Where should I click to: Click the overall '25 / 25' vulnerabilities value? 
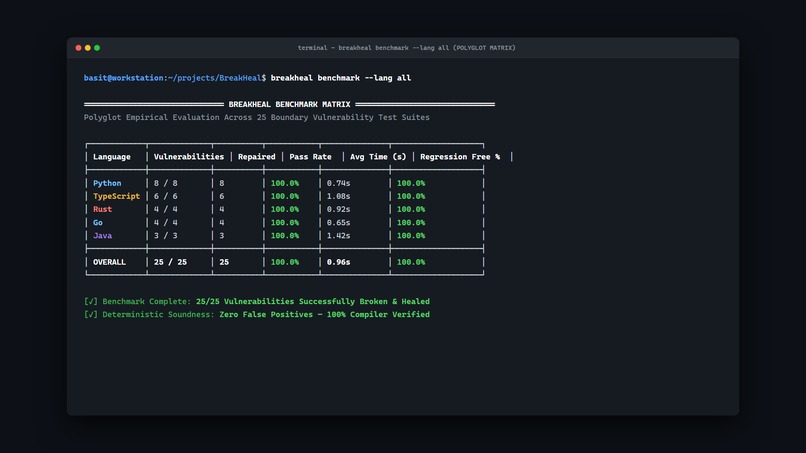point(170,262)
